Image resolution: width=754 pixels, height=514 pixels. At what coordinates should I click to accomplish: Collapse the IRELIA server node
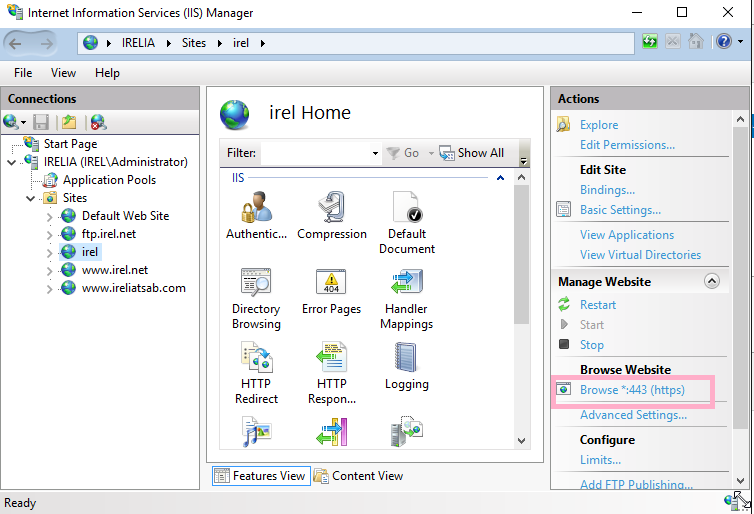click(12, 162)
